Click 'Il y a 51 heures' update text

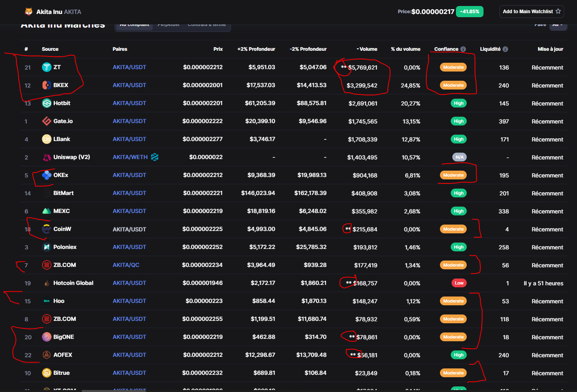pos(543,283)
